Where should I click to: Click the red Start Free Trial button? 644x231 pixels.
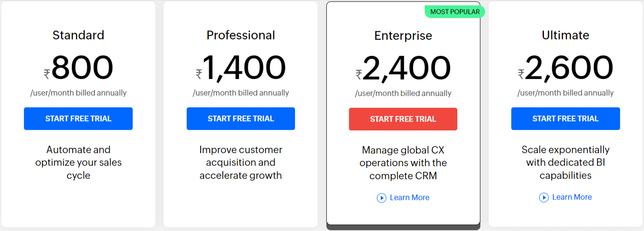[403, 119]
